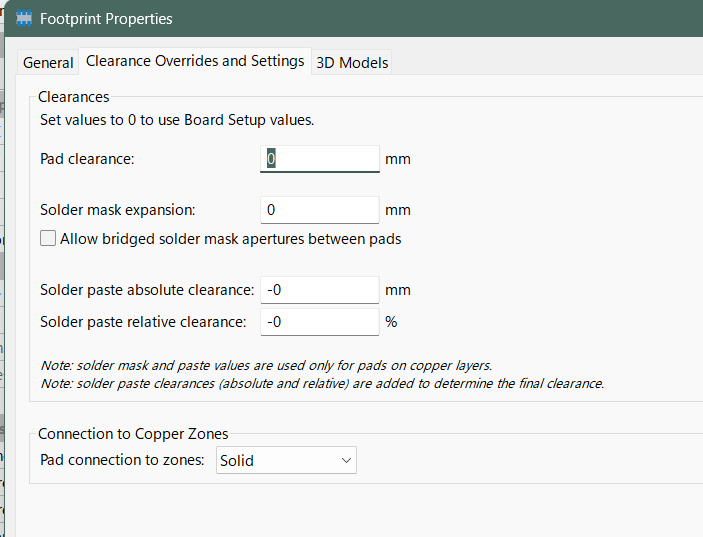This screenshot has width=703, height=537.
Task: Click the "Pad connection to zones:" label
Action: click(x=122, y=461)
